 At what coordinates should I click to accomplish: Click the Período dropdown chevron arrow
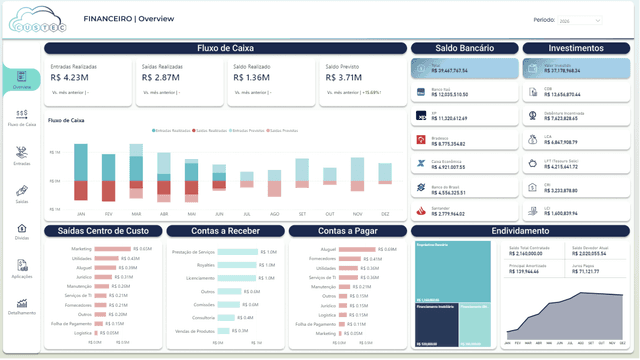click(x=598, y=20)
